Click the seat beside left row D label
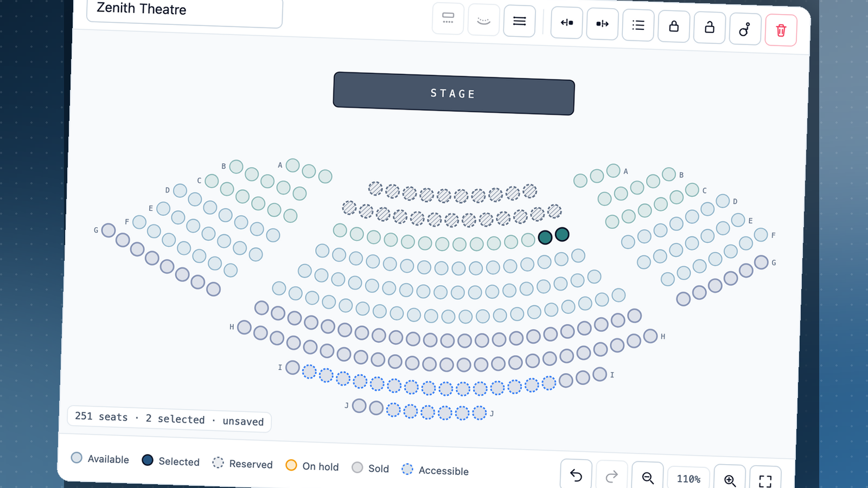Image resolution: width=868 pixels, height=488 pixels. (180, 190)
